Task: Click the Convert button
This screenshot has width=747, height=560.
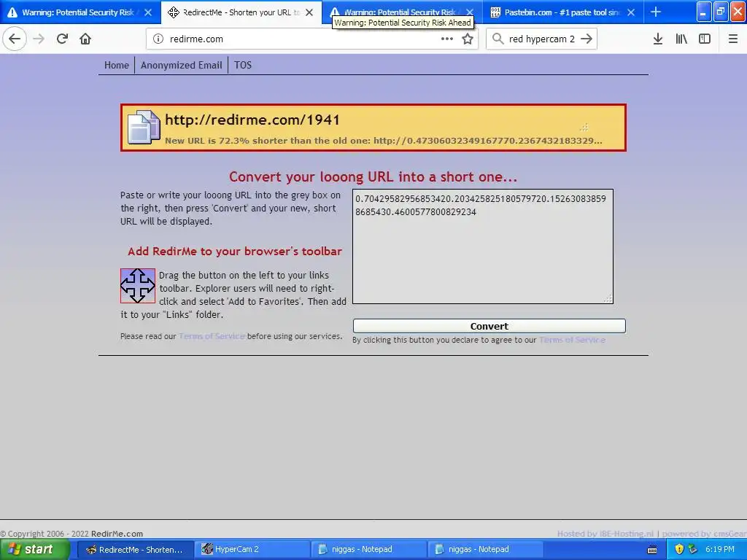Action: tap(489, 326)
